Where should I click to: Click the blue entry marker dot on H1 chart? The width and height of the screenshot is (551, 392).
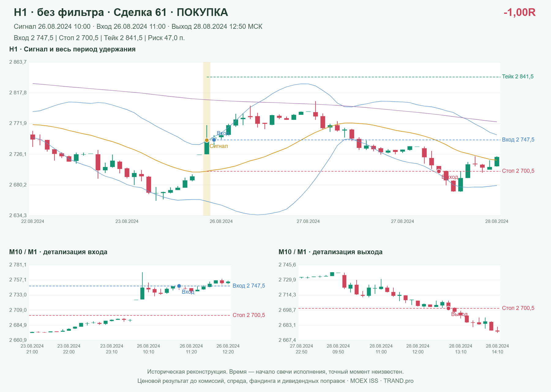pyautogui.click(x=214, y=140)
